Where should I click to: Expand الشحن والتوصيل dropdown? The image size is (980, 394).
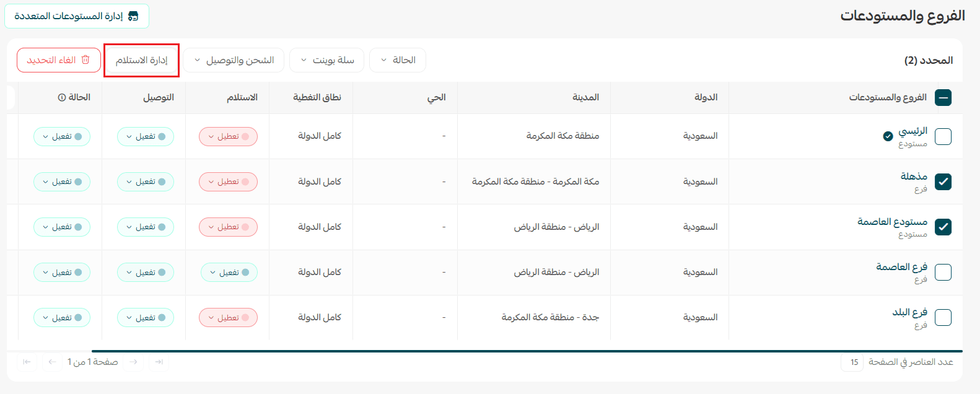tap(234, 60)
